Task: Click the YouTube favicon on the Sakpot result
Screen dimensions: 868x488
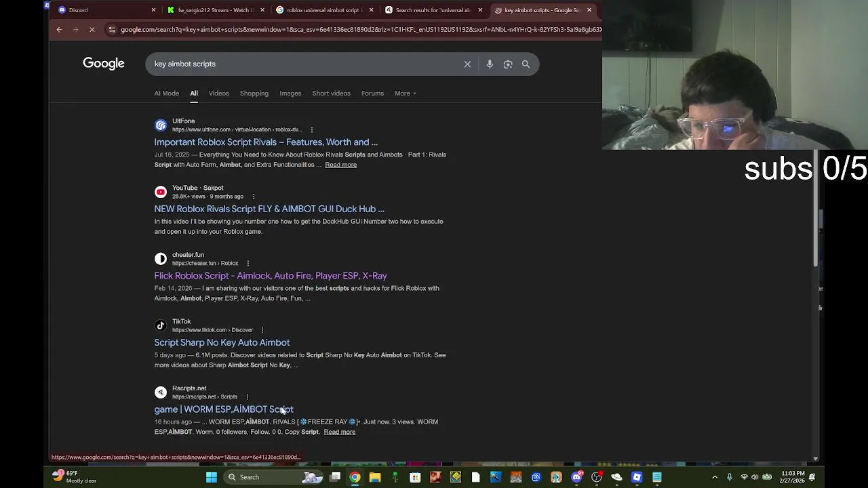Action: click(x=161, y=192)
